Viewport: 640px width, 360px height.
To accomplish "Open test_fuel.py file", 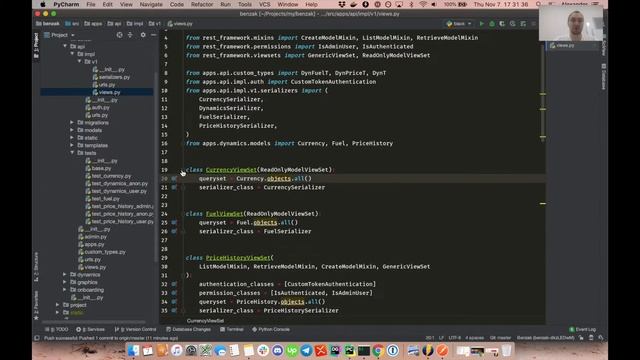I will coord(102,199).
